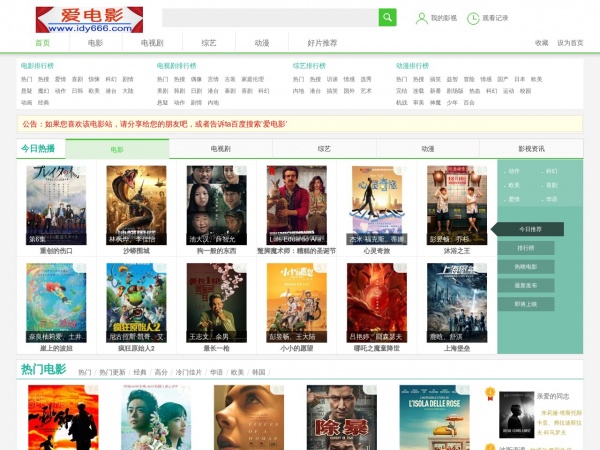600x450 pixels.
Task: Go to 好片推荐 in navigation bar
Action: coord(322,43)
